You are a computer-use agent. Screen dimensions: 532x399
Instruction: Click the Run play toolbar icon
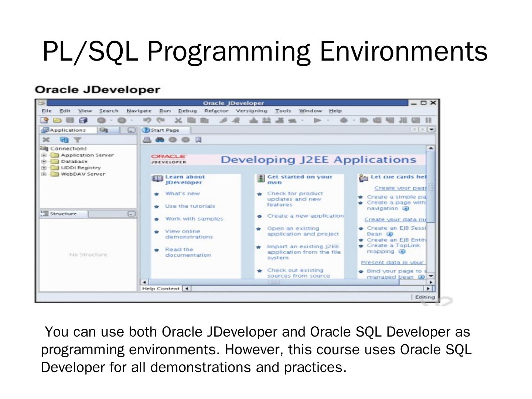tap(317, 120)
